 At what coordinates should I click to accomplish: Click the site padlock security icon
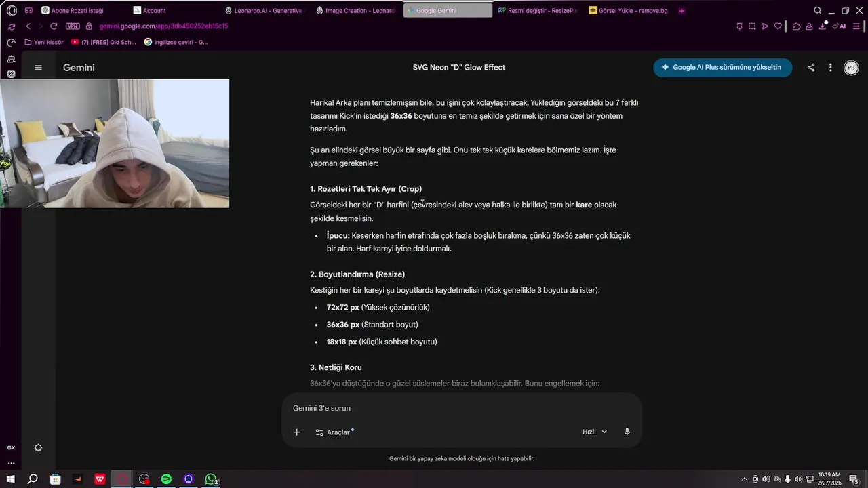click(89, 26)
